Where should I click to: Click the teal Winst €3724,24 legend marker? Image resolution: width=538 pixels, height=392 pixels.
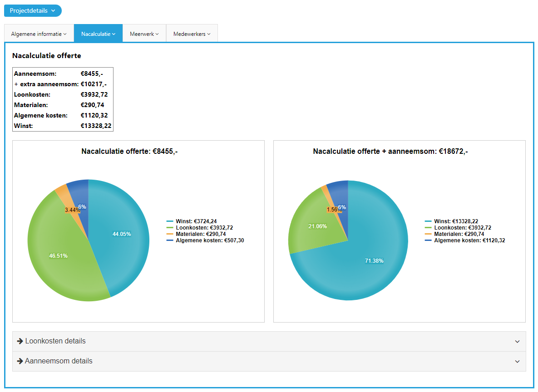(170, 221)
